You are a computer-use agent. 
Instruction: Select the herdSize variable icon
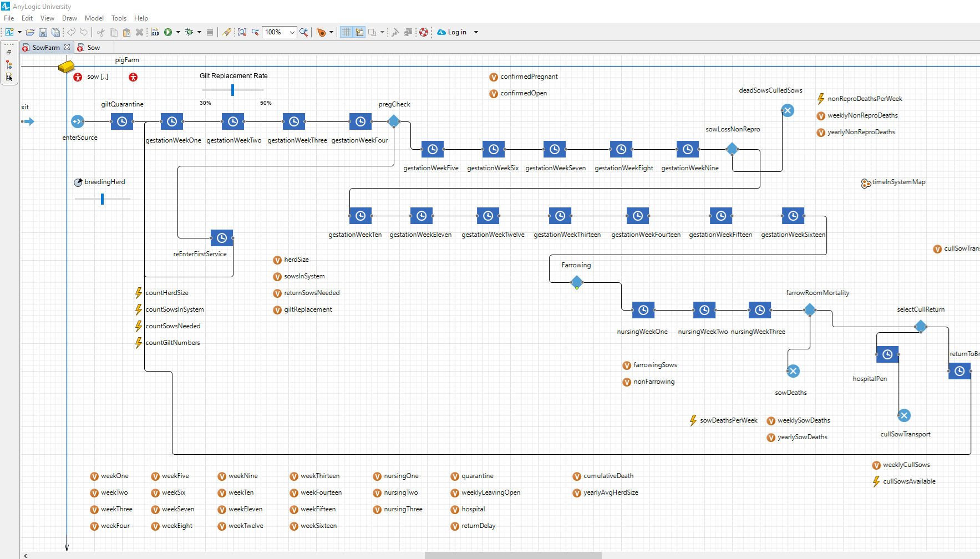tap(277, 260)
